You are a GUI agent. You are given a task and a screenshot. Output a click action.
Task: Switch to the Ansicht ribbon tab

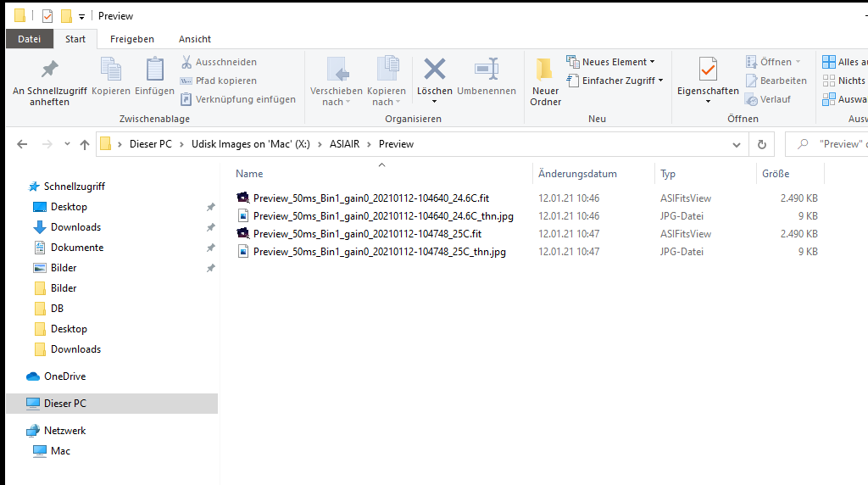tap(194, 39)
